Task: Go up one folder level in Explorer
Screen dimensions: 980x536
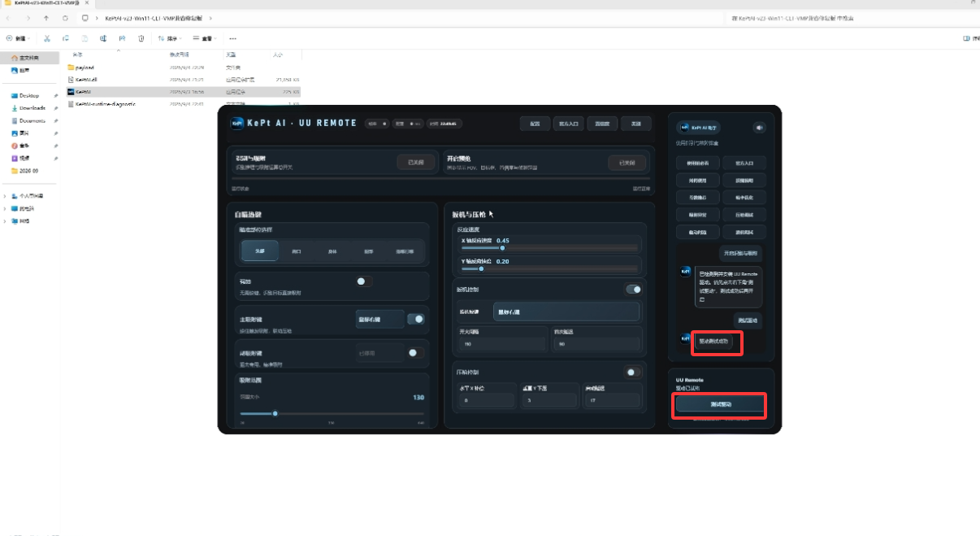Action: coord(46,17)
